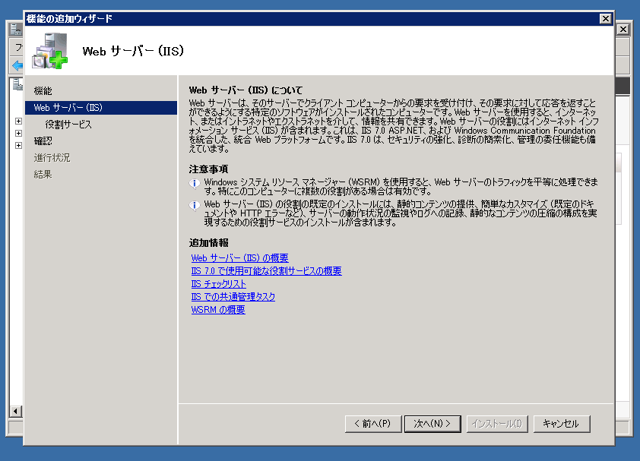Viewport: 640px width, 461px height.
Task: Close the 機能の追加ウィザード window
Action: (605, 19)
